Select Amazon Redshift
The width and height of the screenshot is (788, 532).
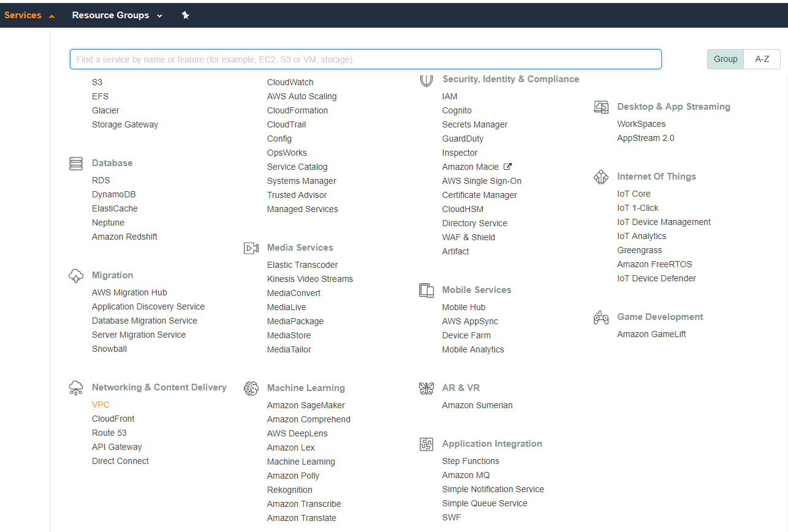(x=125, y=237)
